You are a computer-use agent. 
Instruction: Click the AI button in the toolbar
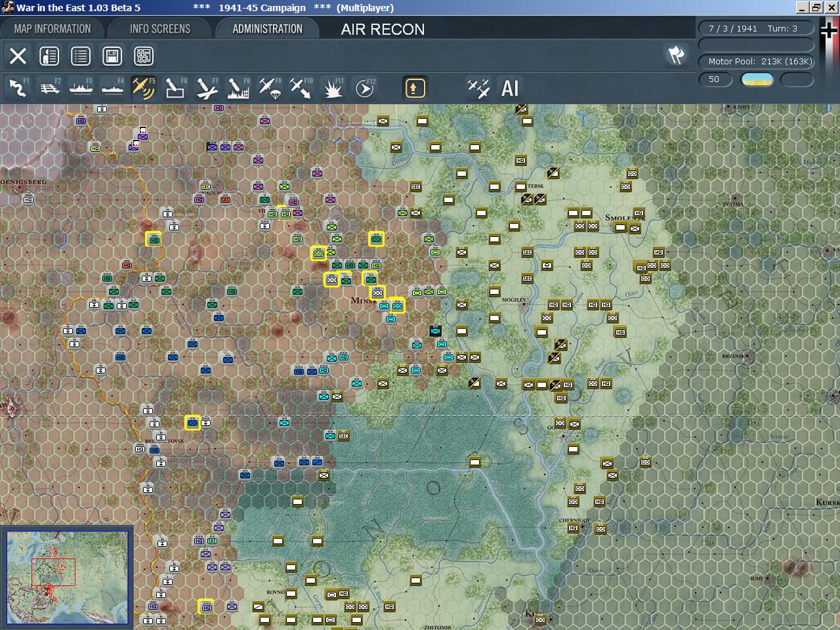pos(510,88)
